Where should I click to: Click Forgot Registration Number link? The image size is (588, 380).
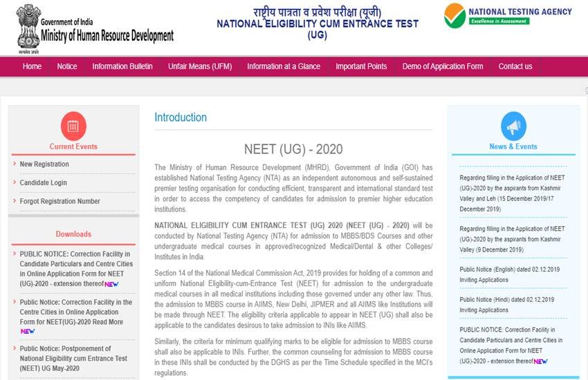(59, 202)
